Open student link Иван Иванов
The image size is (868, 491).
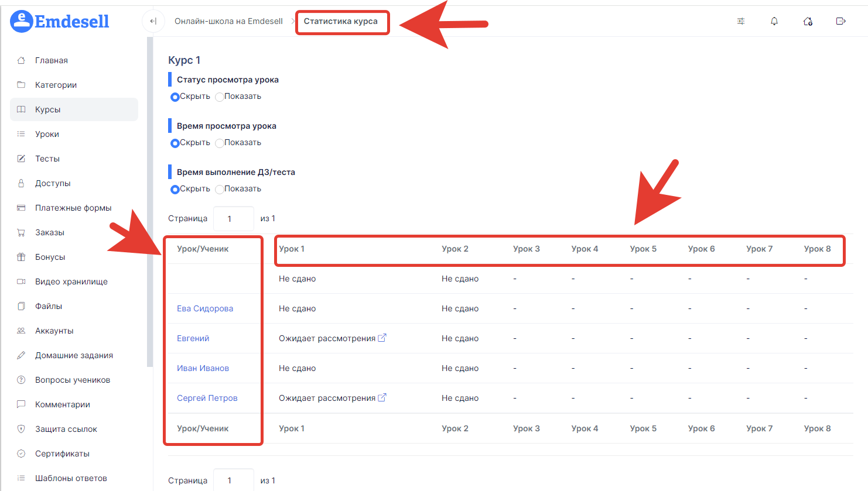[203, 368]
